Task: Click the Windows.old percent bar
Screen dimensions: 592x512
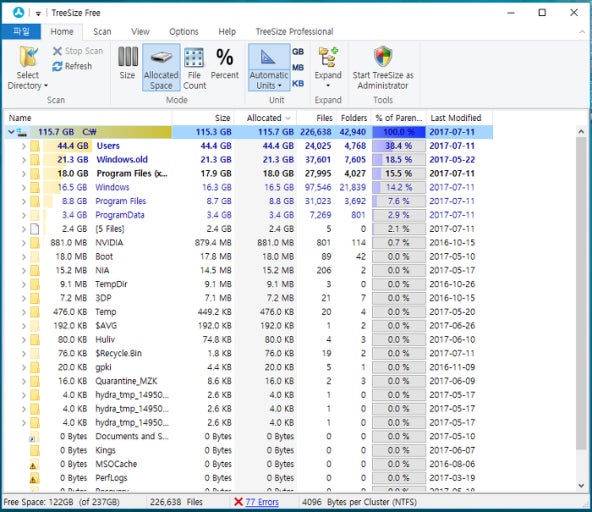Action: (399, 160)
